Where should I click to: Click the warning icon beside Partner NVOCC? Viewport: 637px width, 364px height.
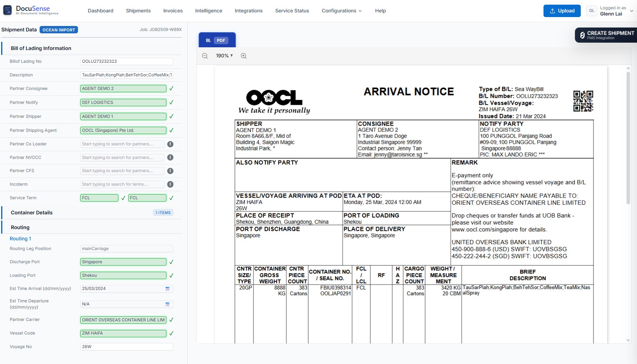[x=170, y=157]
